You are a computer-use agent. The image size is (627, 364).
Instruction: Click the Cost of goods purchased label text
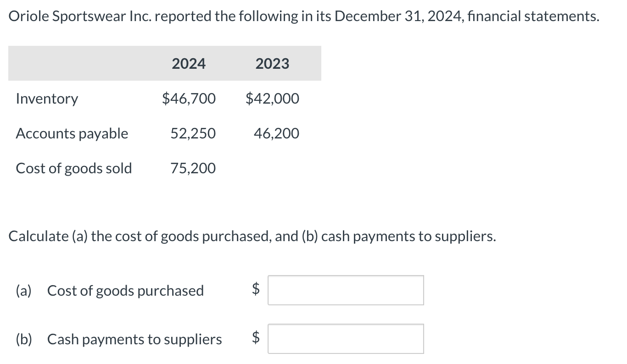point(126,291)
